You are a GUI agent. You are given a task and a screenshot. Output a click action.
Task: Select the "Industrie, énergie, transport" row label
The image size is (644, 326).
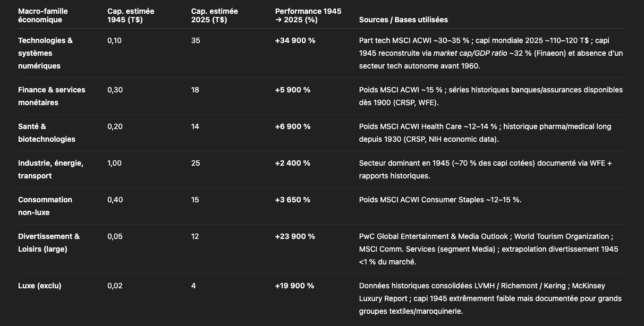pos(50,169)
